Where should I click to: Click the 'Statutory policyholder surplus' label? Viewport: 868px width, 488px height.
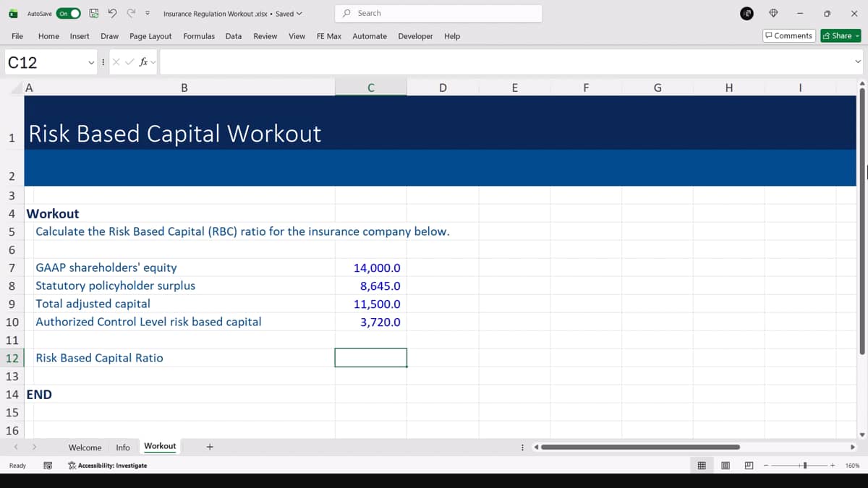(x=116, y=286)
